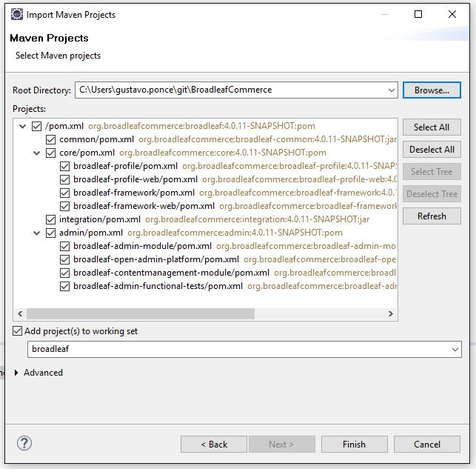The image size is (476, 469).
Task: Disable Add project(s) to working set
Action: [17, 331]
